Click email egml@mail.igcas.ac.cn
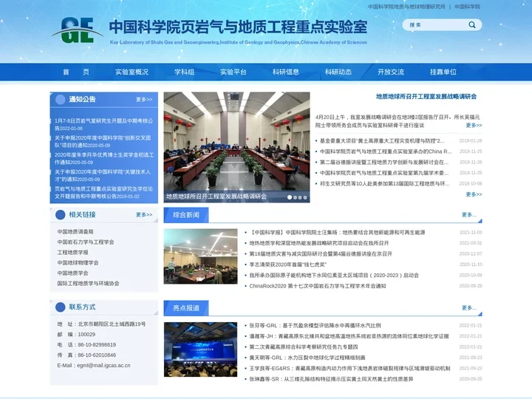The width and height of the screenshot is (532, 399). click(x=103, y=366)
